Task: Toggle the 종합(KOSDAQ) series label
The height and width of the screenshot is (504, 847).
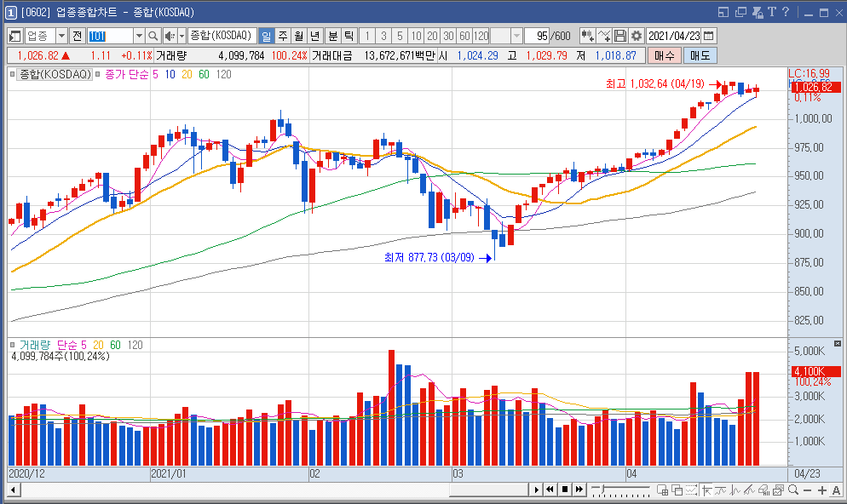Action: click(55, 74)
